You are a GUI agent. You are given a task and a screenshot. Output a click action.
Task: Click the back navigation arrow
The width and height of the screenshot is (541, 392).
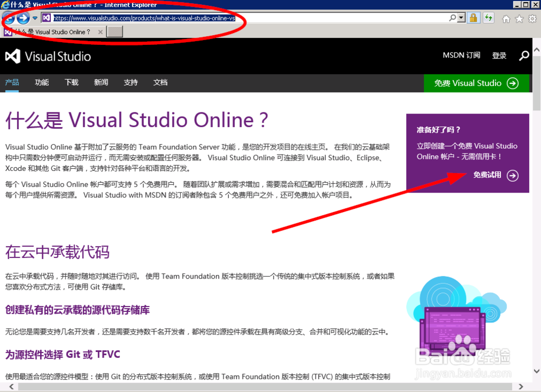pyautogui.click(x=8, y=17)
